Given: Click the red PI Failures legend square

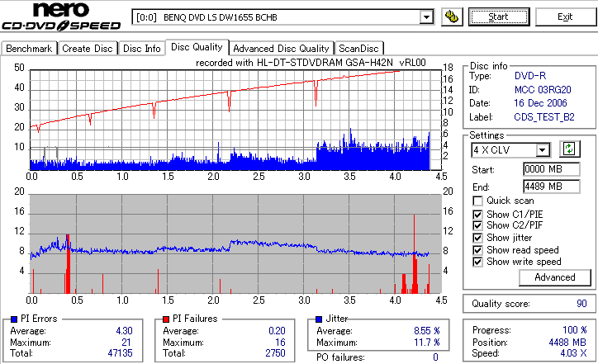Looking at the screenshot, I should click(x=166, y=319).
